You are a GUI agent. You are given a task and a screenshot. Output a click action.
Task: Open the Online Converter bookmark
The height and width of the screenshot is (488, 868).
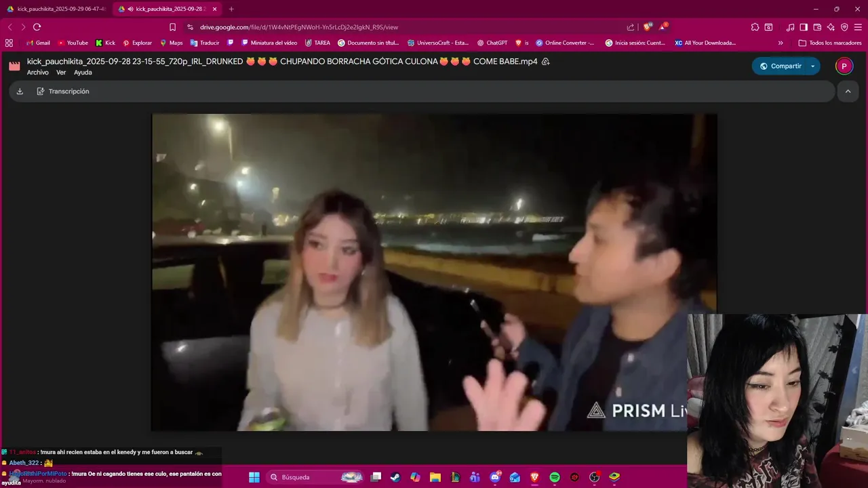pyautogui.click(x=565, y=43)
